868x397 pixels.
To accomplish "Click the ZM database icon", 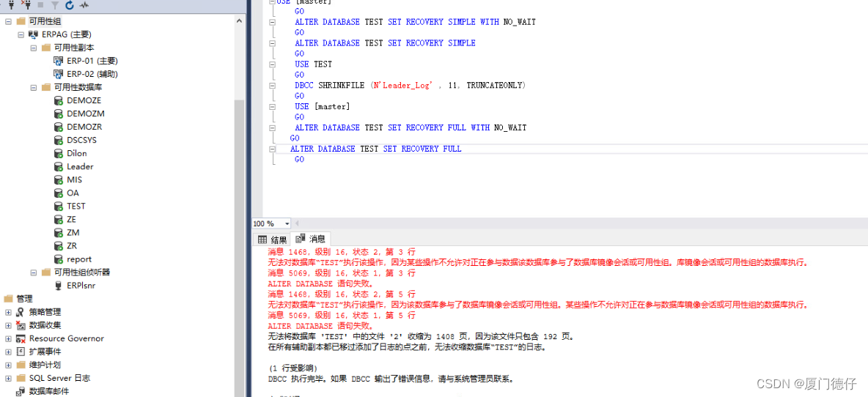I will tap(58, 233).
